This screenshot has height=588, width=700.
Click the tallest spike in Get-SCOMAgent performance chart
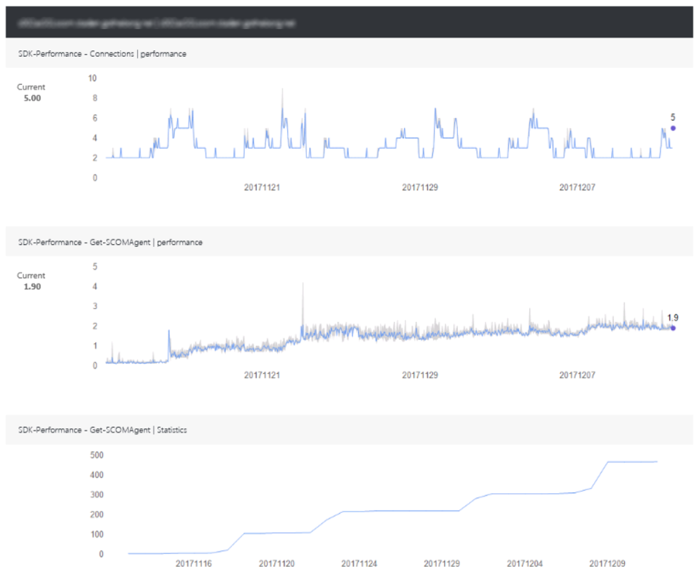tap(303, 283)
